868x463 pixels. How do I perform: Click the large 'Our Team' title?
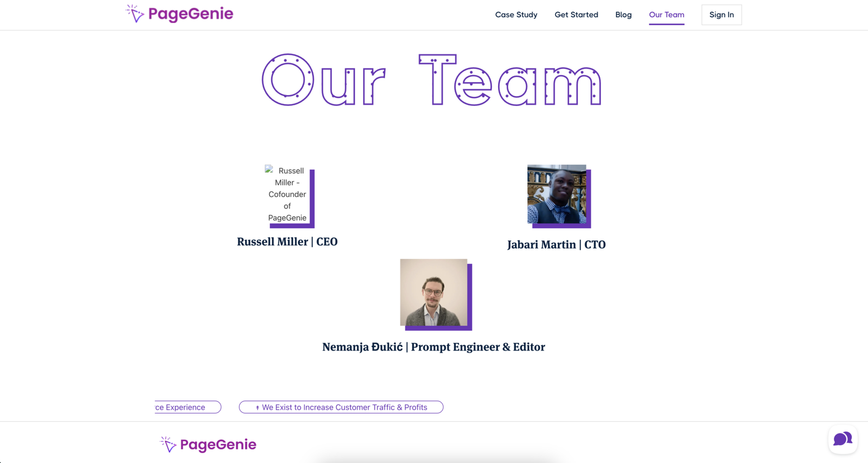pos(432,80)
